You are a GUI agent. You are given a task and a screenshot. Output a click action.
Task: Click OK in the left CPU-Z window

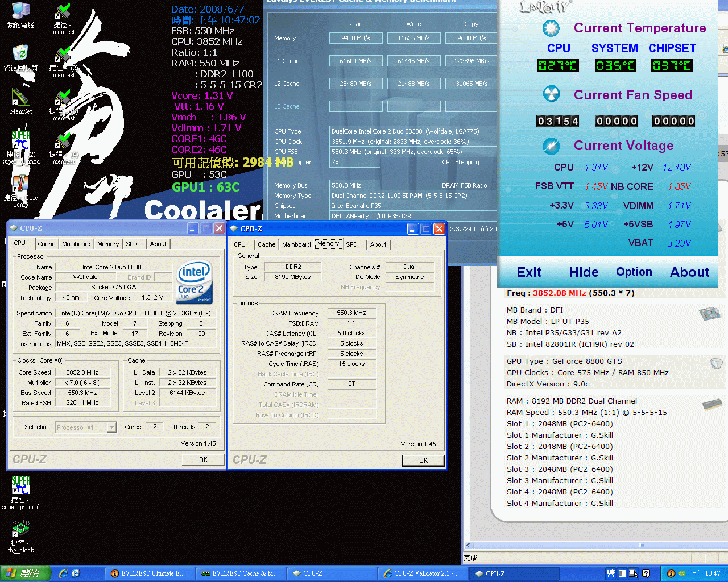point(203,460)
